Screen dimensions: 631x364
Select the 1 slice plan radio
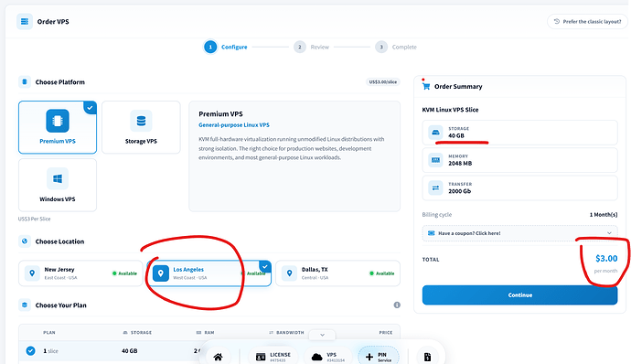(30, 350)
